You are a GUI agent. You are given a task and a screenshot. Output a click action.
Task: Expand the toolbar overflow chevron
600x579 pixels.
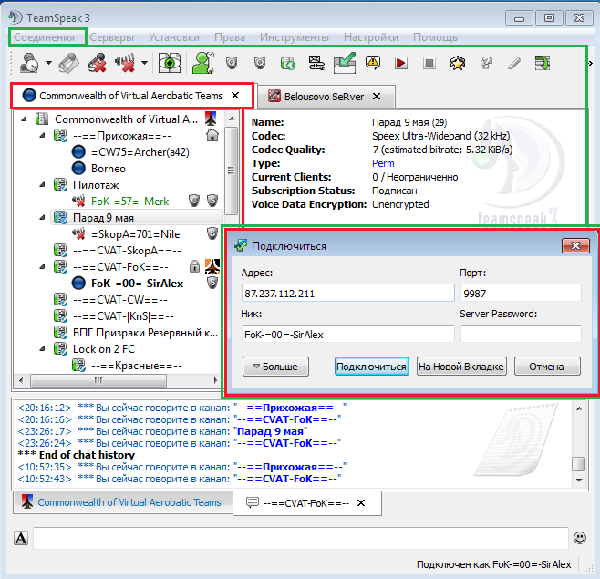point(590,63)
